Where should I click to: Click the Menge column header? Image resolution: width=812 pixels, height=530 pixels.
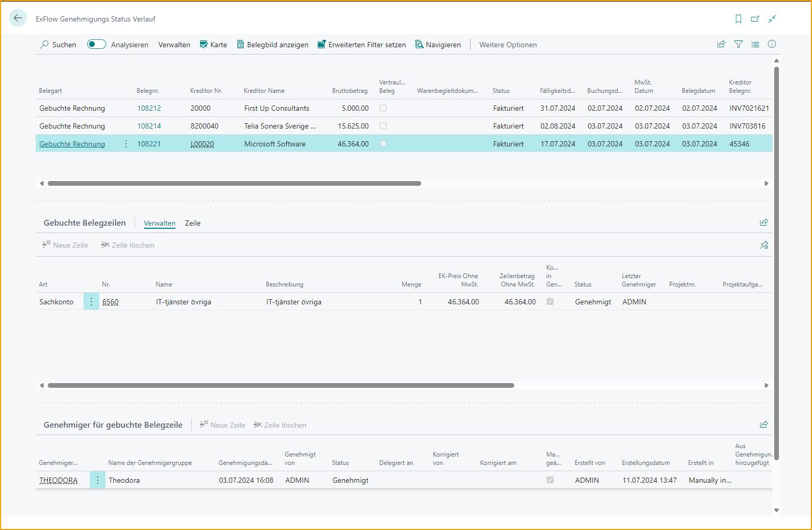pos(411,284)
